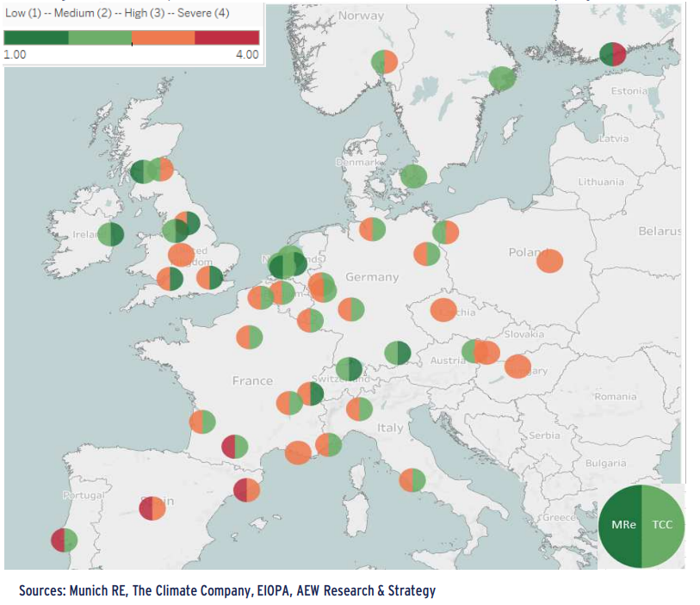The image size is (700, 605).
Task: Click the green marker in Switzerland
Action: tap(350, 365)
